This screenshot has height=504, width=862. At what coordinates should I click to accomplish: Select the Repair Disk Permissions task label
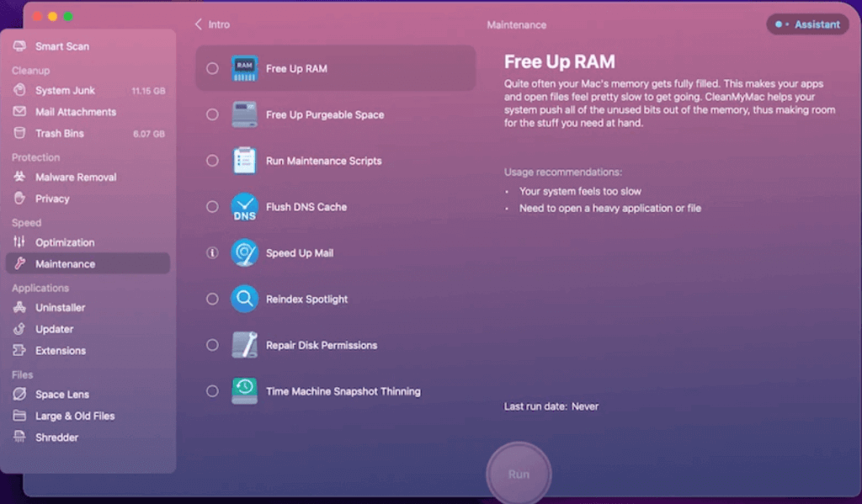click(x=322, y=345)
